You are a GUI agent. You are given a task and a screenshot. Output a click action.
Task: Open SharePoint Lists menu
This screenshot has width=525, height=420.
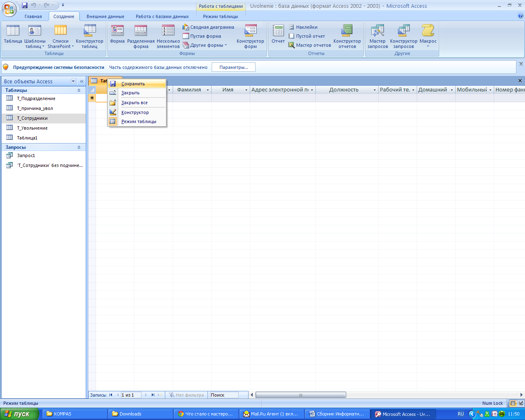61,37
